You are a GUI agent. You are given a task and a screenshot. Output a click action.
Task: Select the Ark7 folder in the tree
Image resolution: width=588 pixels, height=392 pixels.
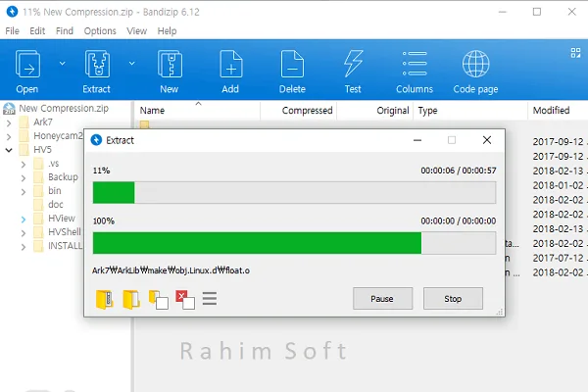(43, 122)
